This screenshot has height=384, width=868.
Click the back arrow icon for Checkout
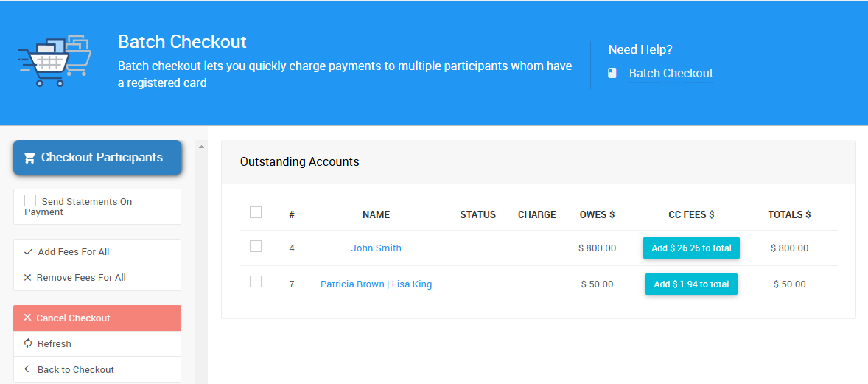tap(28, 370)
